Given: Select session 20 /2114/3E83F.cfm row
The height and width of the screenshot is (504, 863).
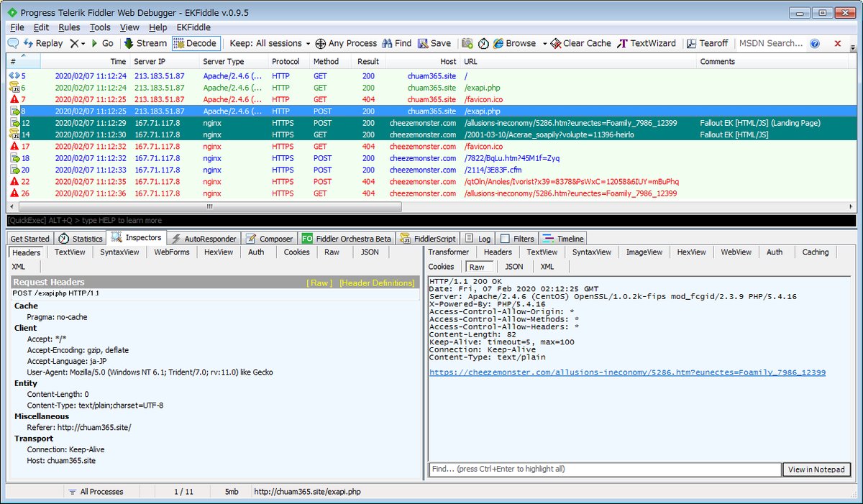Looking at the screenshot, I should tap(431, 170).
